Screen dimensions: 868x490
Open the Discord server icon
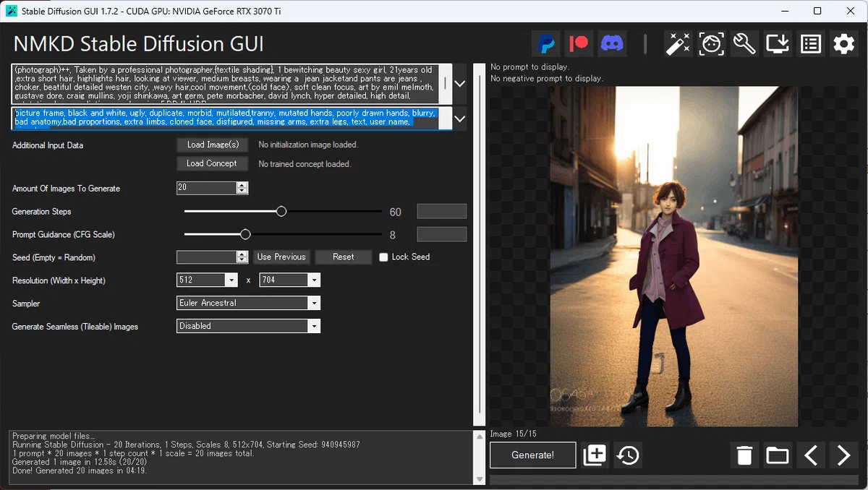(x=613, y=44)
